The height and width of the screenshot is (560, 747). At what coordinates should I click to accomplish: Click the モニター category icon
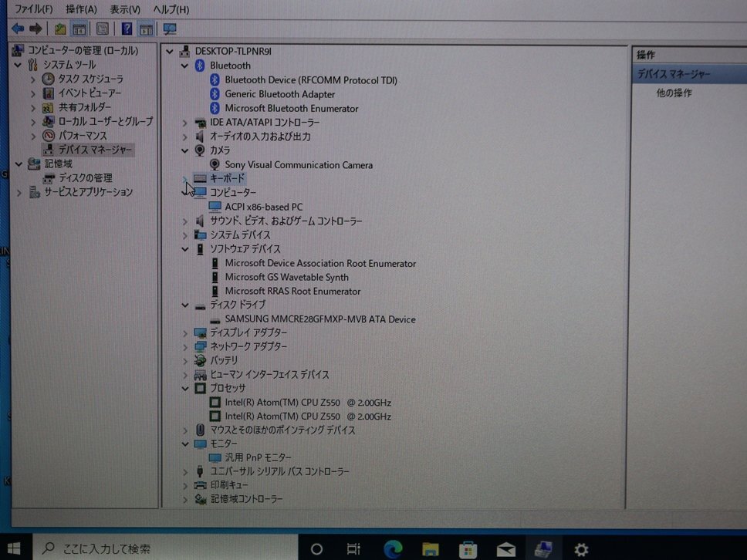coord(200,444)
